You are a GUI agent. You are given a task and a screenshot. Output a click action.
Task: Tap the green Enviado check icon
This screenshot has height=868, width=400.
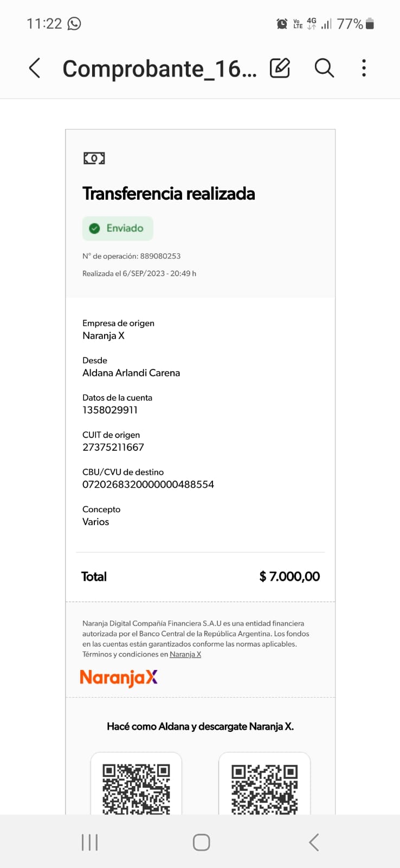[x=94, y=228]
